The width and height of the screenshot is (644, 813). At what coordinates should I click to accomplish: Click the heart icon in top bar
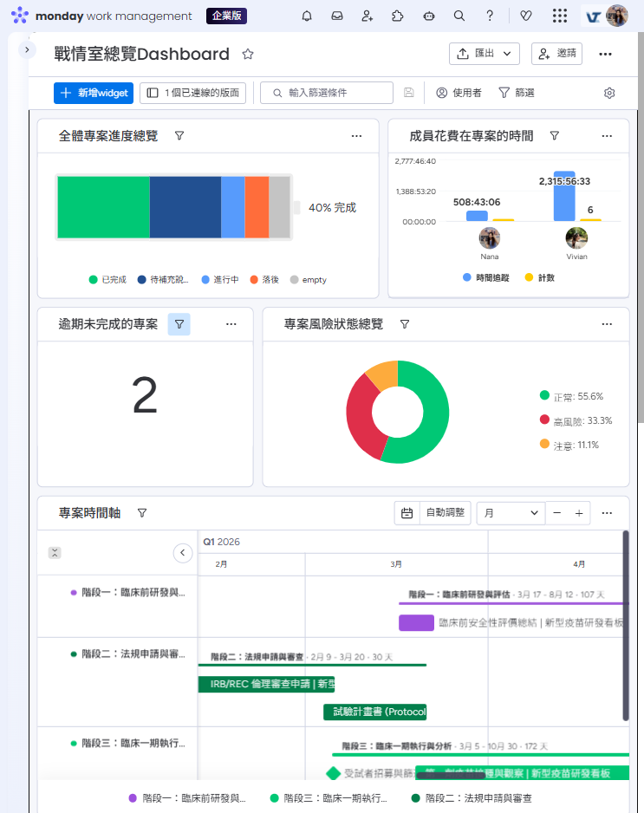(526, 16)
